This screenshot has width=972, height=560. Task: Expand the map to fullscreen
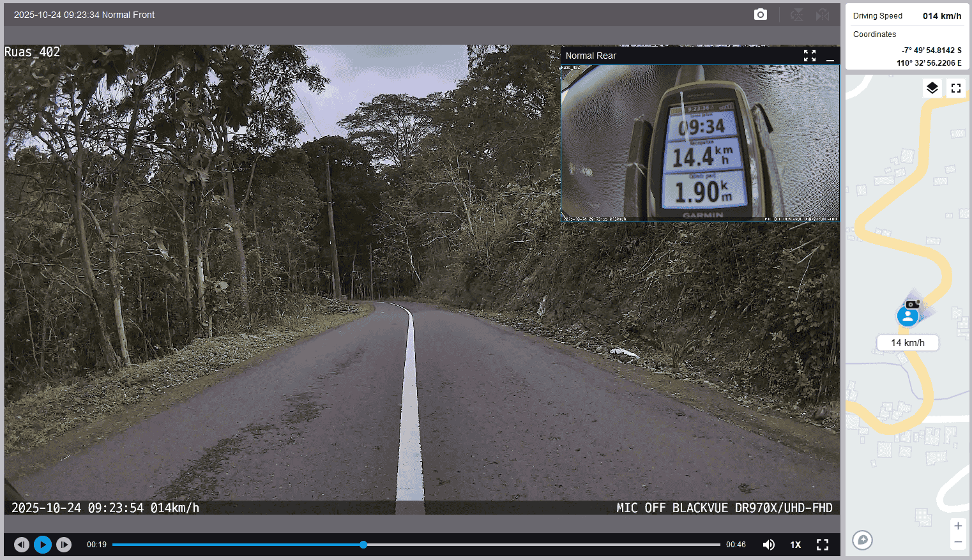956,88
